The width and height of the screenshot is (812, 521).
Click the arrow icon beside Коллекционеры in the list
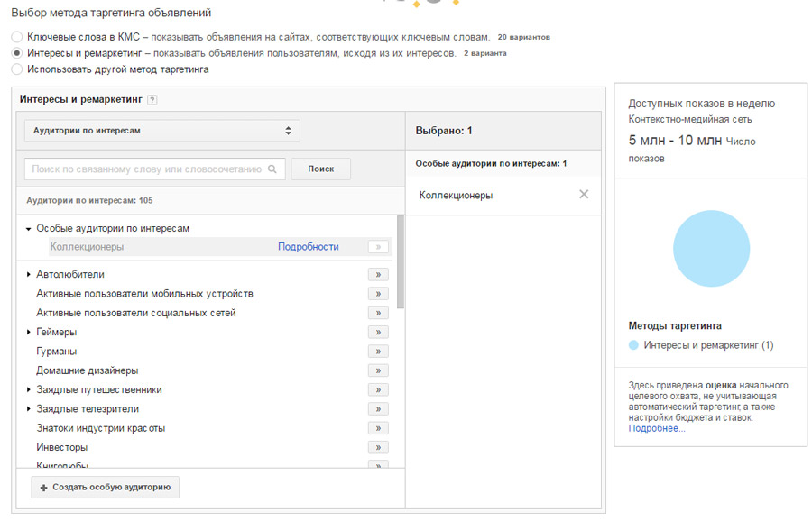tap(379, 246)
